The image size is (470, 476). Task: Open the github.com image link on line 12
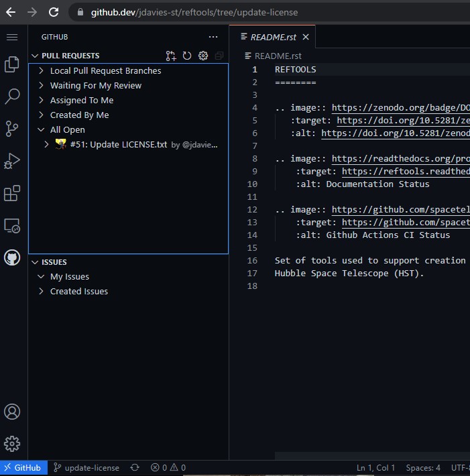click(x=401, y=209)
